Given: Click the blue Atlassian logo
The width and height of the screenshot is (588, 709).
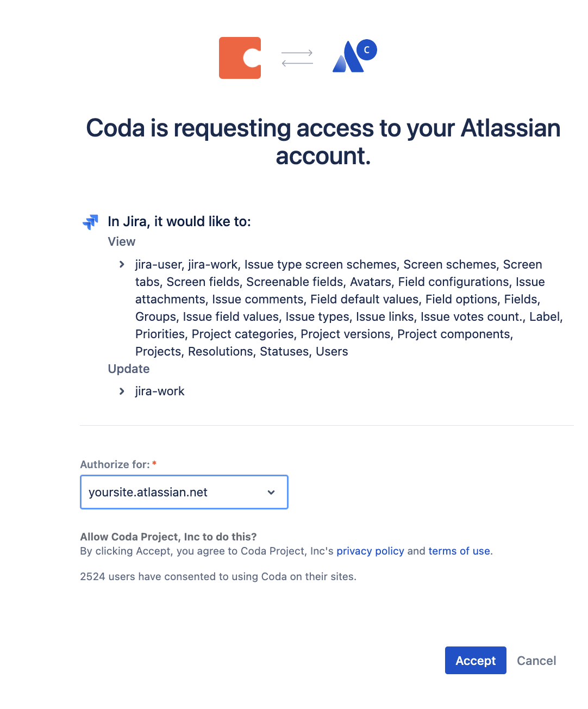Looking at the screenshot, I should (347, 59).
